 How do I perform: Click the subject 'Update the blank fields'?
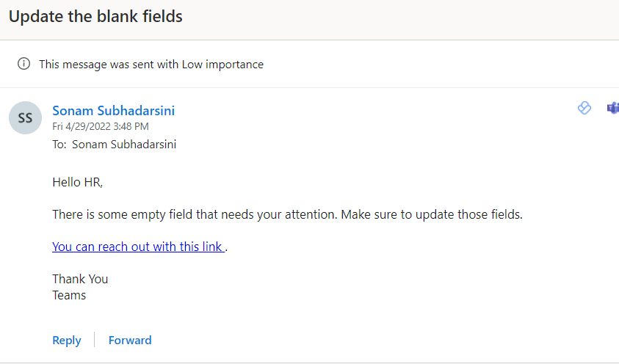point(95,17)
